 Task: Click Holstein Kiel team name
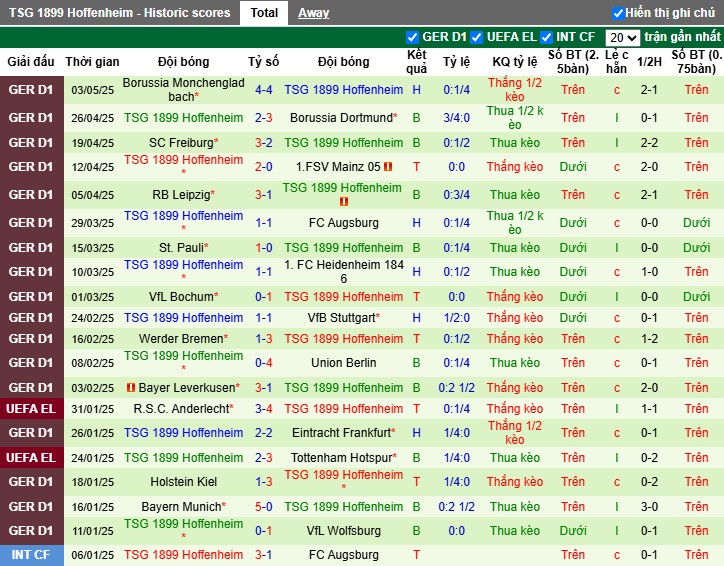183,482
